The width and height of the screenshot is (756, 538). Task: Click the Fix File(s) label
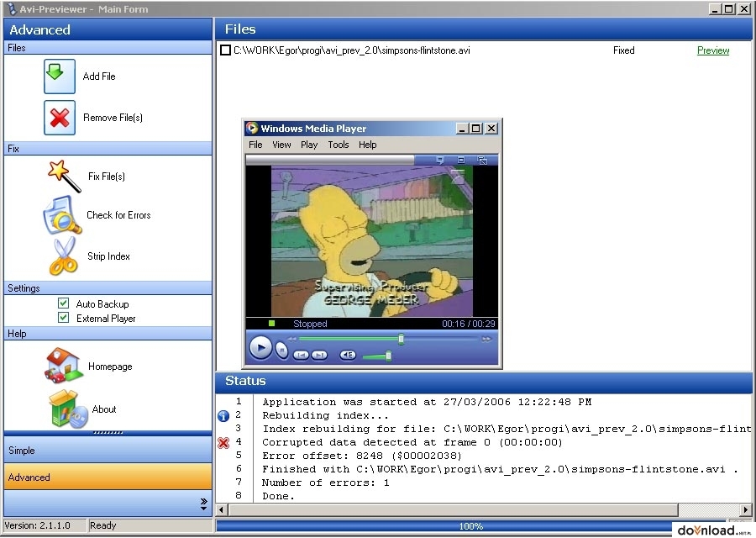click(x=107, y=177)
